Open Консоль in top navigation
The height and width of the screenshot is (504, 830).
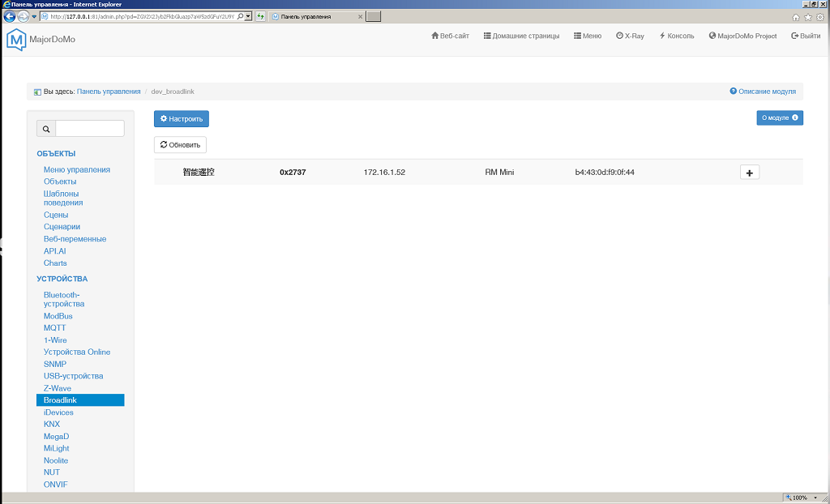[x=677, y=36]
